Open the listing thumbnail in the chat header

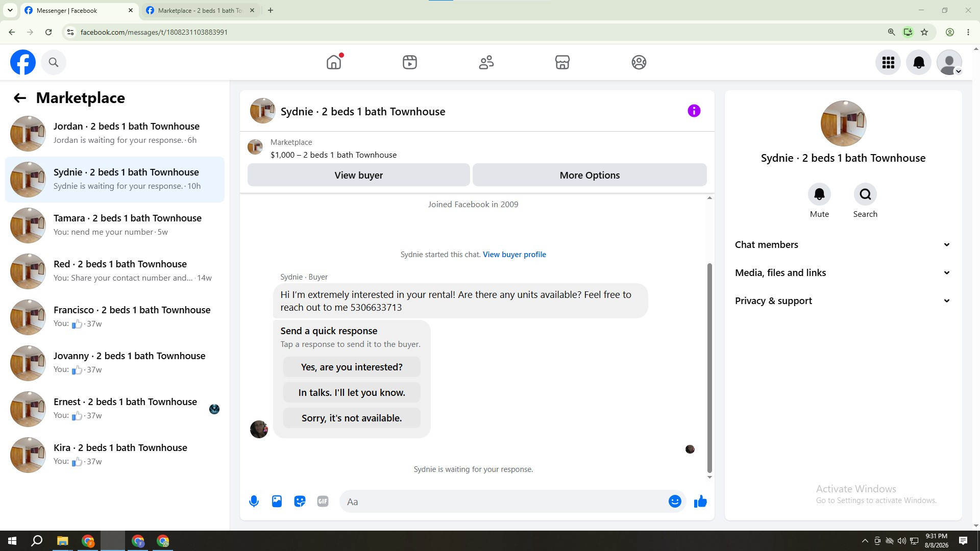262,111
